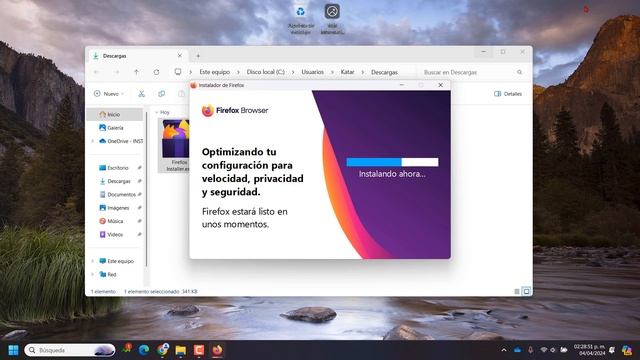Open the Copilot icon in the taskbar corner

click(x=627, y=350)
